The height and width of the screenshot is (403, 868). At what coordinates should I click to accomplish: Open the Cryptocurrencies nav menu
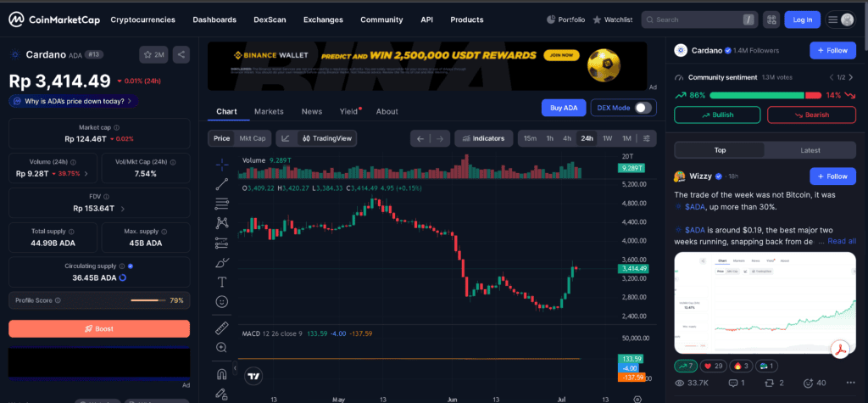142,20
